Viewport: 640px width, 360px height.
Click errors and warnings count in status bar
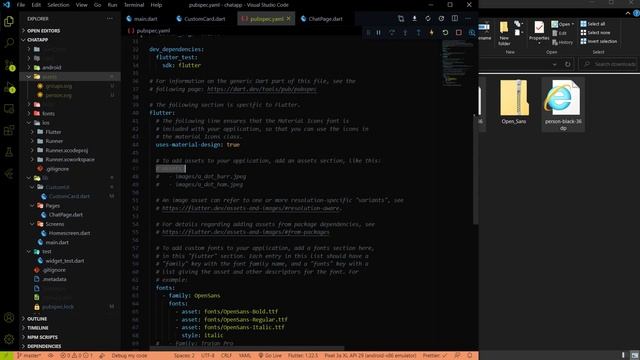(76, 356)
